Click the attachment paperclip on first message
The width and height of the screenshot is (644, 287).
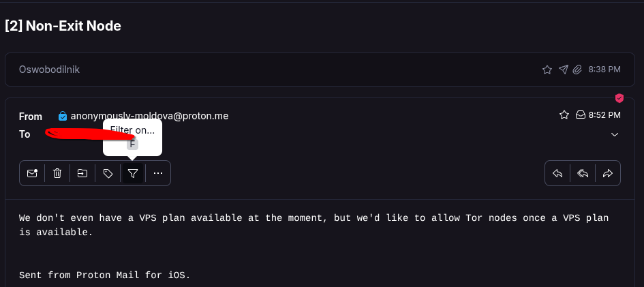(577, 70)
